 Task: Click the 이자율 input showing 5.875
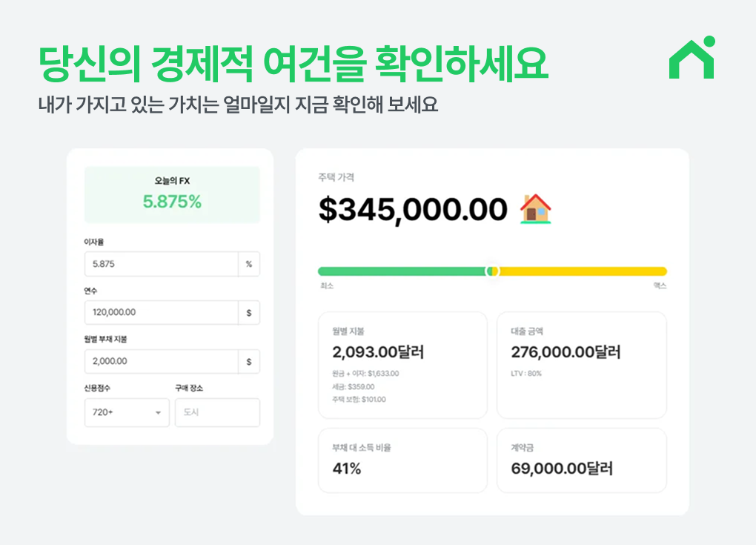[x=161, y=264]
